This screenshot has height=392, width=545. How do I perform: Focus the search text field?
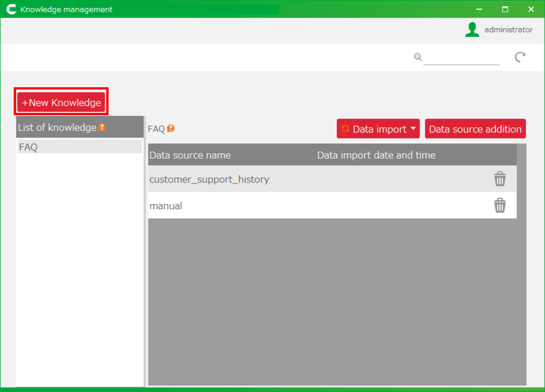[461, 57]
